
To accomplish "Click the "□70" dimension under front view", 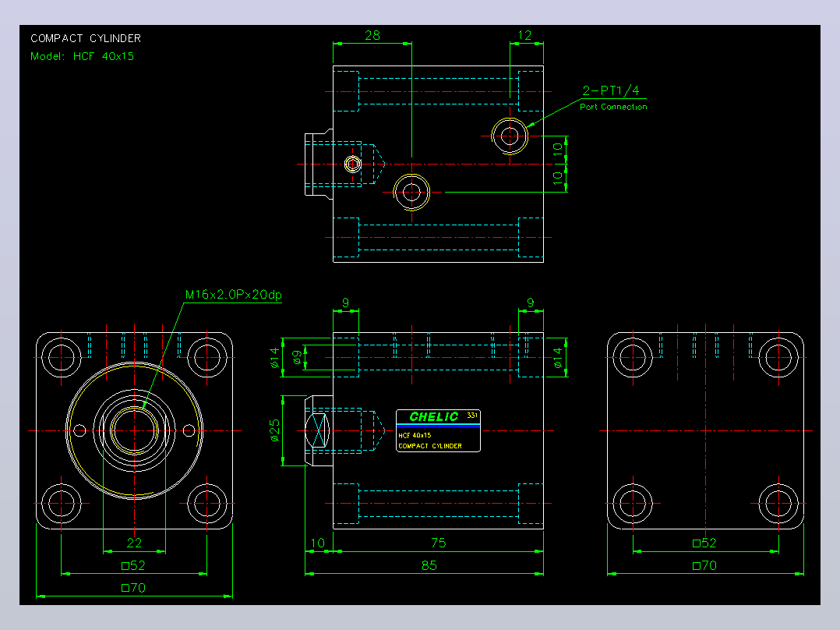I will pos(133,588).
